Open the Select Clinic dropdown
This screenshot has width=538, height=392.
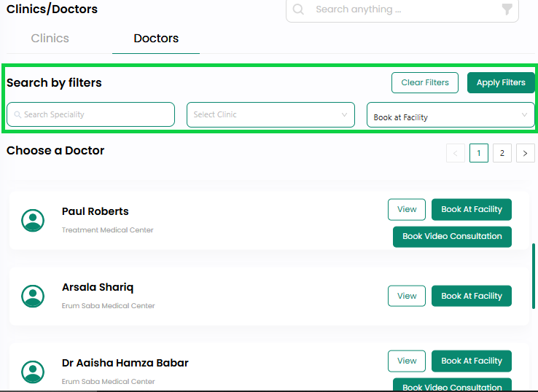click(270, 114)
